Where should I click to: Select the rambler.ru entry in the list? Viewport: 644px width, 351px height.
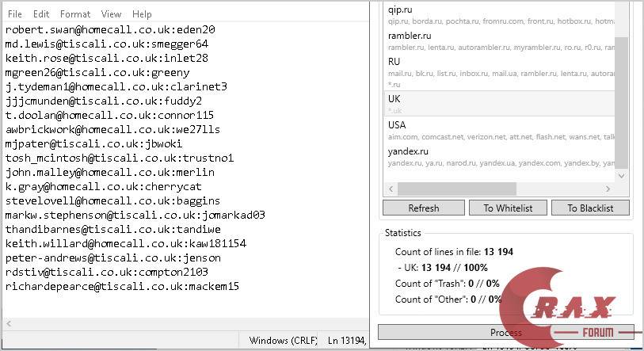pos(499,41)
